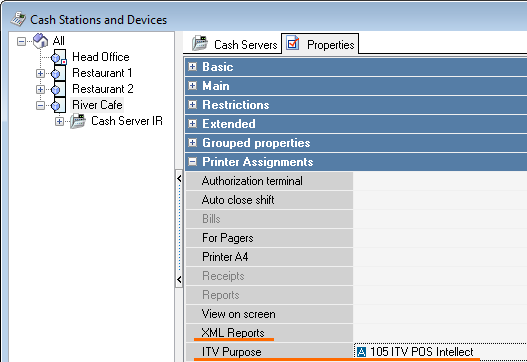Expand the Restrictions properties group
Viewport: 527px width, 362px height.
tap(193, 105)
